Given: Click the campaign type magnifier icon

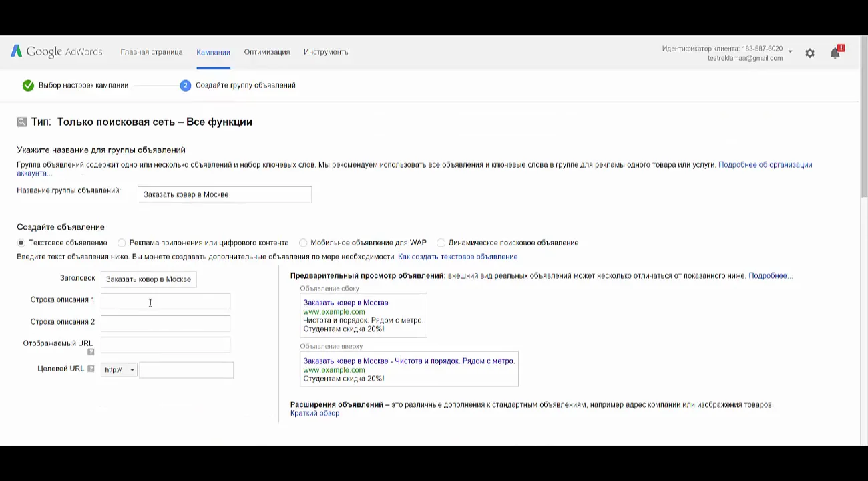Looking at the screenshot, I should click(22, 122).
